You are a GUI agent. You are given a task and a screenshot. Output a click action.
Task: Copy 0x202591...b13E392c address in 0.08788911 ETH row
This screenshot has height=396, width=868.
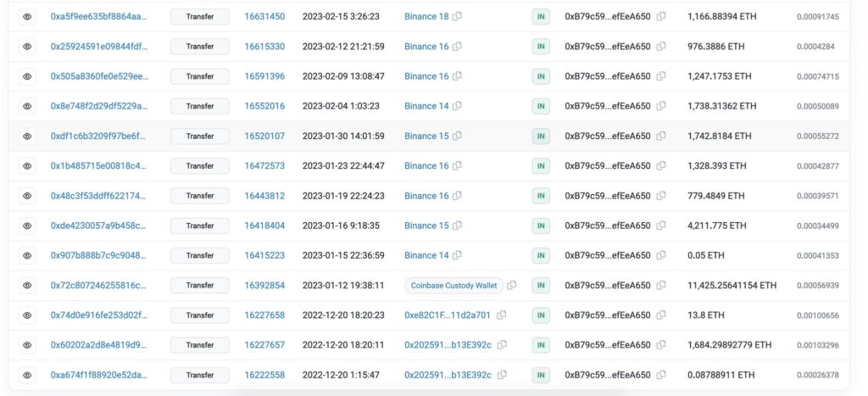pyautogui.click(x=502, y=375)
